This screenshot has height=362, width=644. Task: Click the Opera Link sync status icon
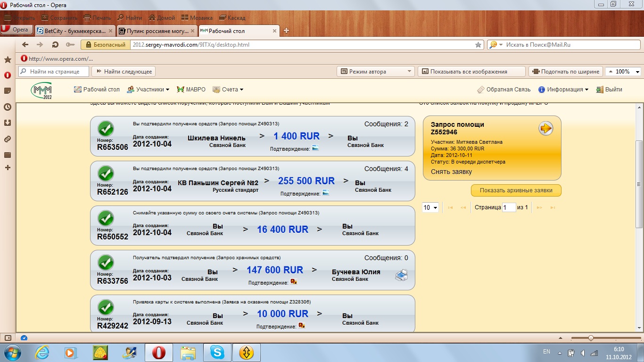[x=24, y=338]
